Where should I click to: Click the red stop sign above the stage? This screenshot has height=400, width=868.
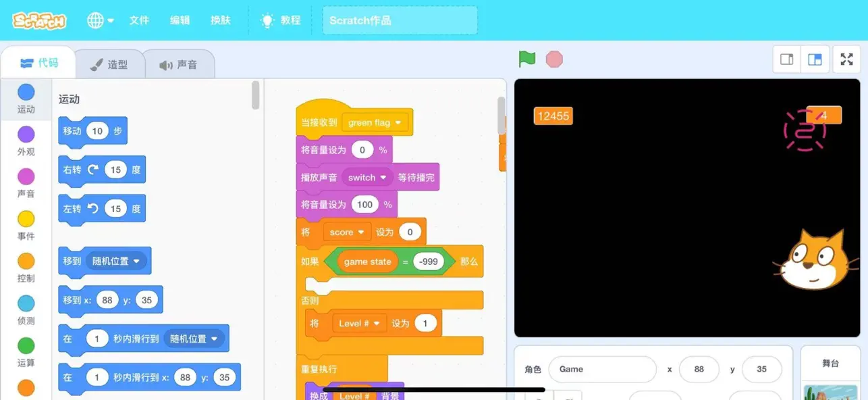pyautogui.click(x=553, y=59)
